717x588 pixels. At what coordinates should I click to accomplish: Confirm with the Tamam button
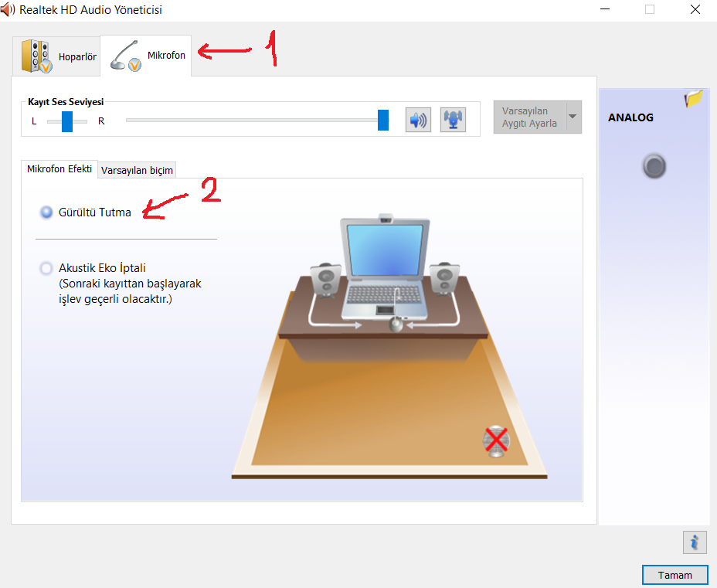click(x=675, y=575)
